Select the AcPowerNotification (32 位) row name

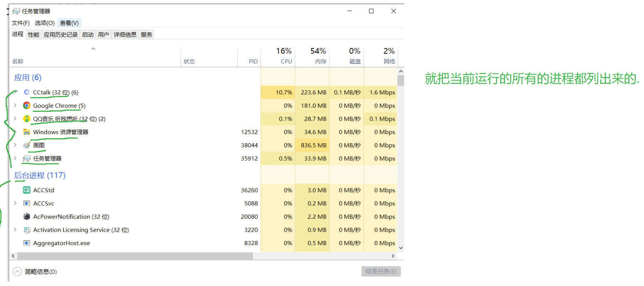coord(71,217)
